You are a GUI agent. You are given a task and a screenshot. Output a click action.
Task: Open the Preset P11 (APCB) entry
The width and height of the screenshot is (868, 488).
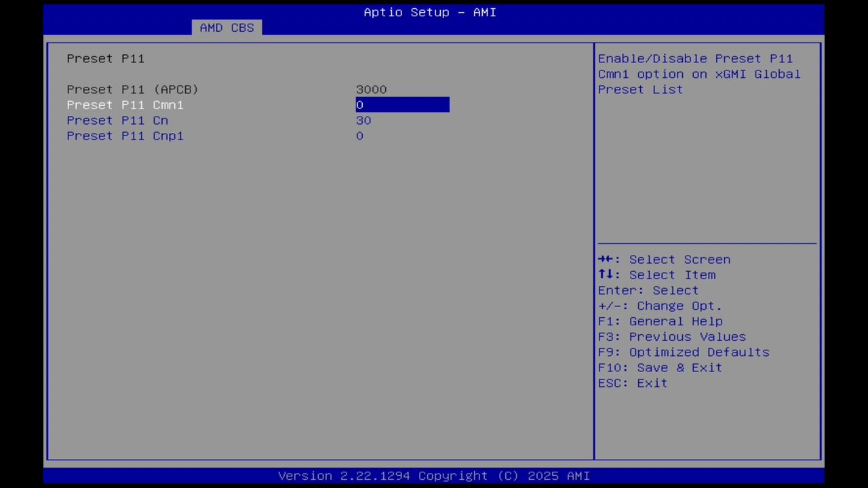pyautogui.click(x=132, y=89)
